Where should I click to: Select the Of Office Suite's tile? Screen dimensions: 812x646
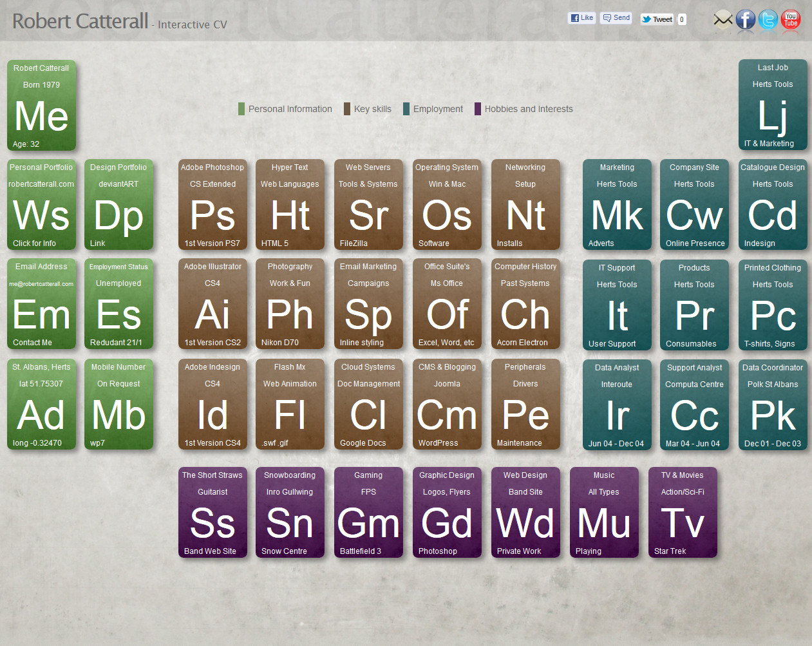click(x=447, y=304)
